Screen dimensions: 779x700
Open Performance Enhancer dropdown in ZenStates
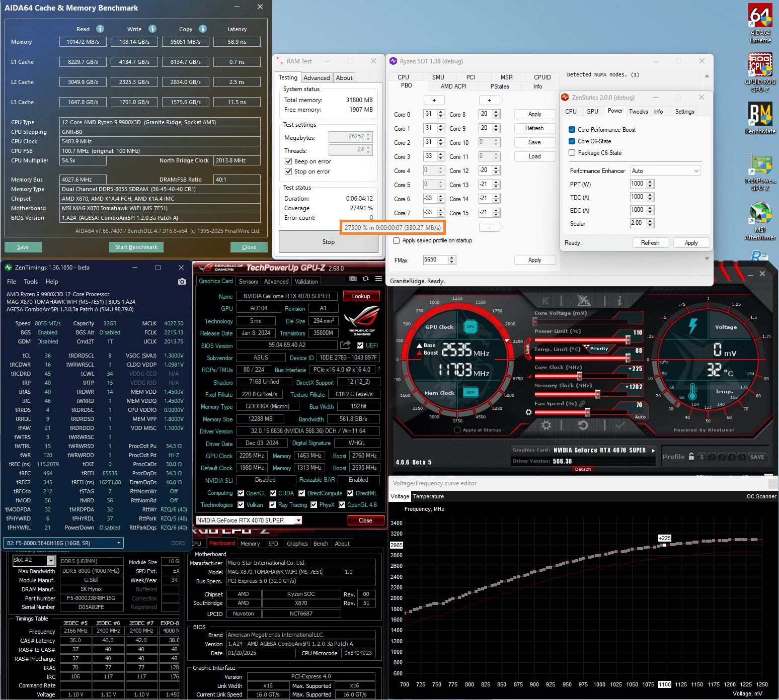665,171
